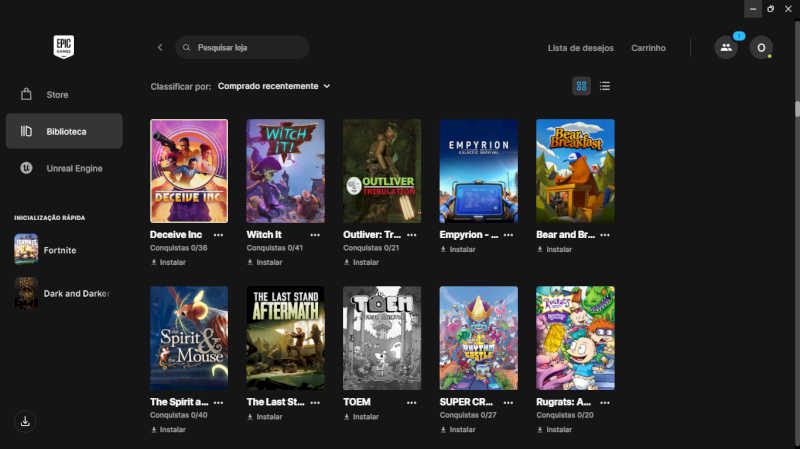Open more options for Deceive Inc

pyautogui.click(x=218, y=235)
